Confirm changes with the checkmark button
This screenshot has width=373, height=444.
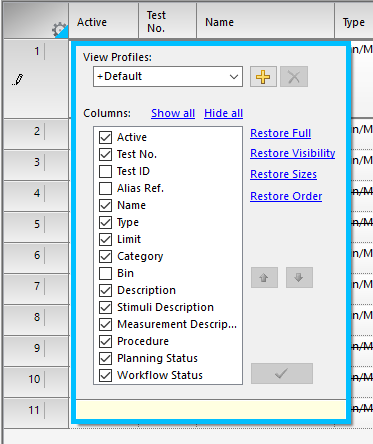[282, 373]
